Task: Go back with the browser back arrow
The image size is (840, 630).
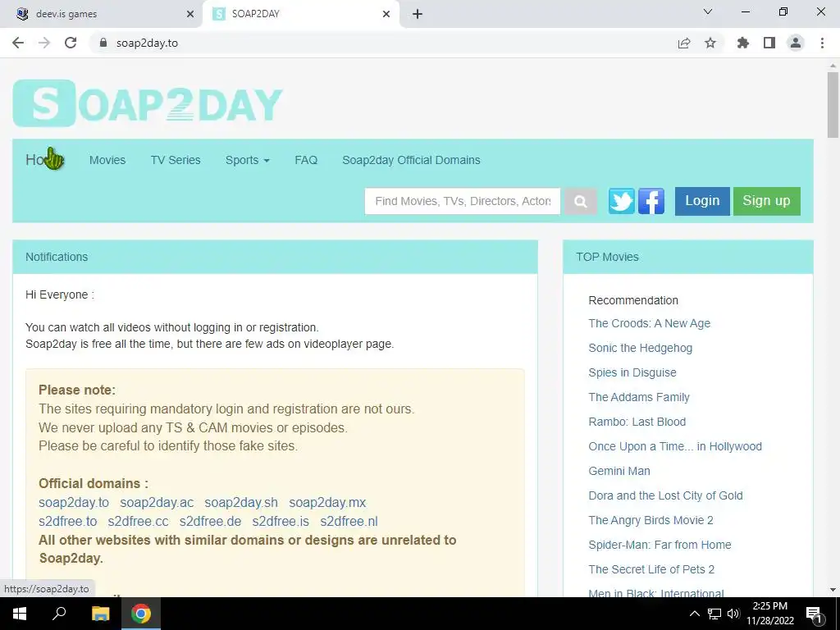Action: (x=18, y=43)
